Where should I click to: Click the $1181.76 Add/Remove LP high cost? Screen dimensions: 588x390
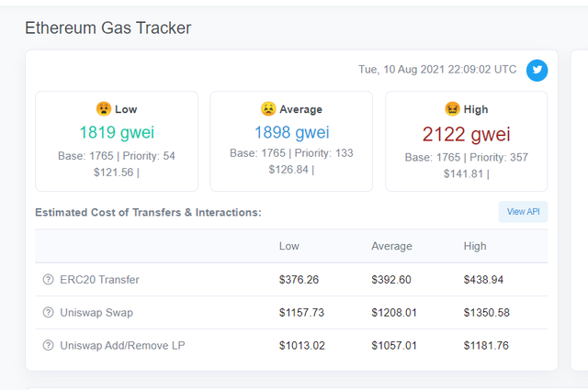pyautogui.click(x=486, y=345)
